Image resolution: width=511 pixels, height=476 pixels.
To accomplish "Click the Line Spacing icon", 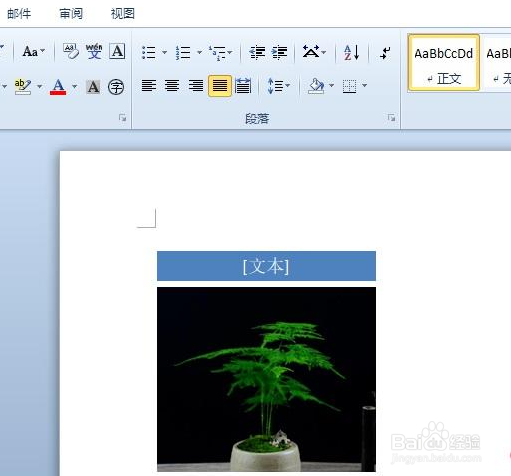I will [x=275, y=86].
